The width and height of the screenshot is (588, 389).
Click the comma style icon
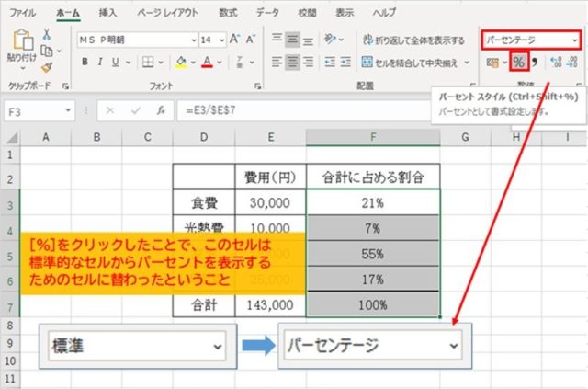coord(535,62)
